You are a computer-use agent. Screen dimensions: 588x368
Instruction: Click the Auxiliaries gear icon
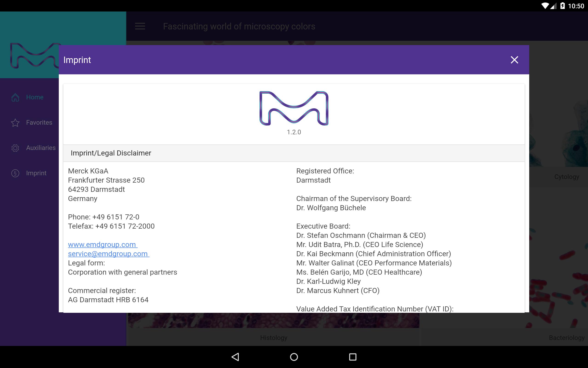(x=15, y=148)
